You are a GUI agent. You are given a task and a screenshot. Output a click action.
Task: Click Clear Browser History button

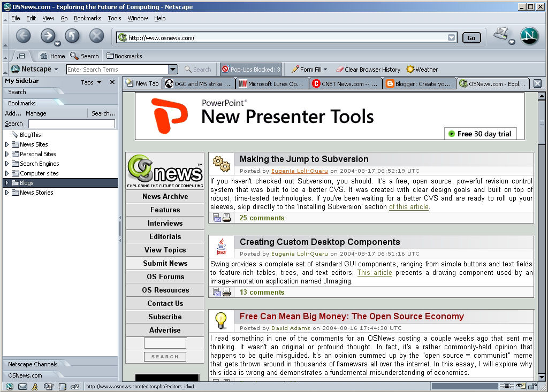[x=368, y=70]
